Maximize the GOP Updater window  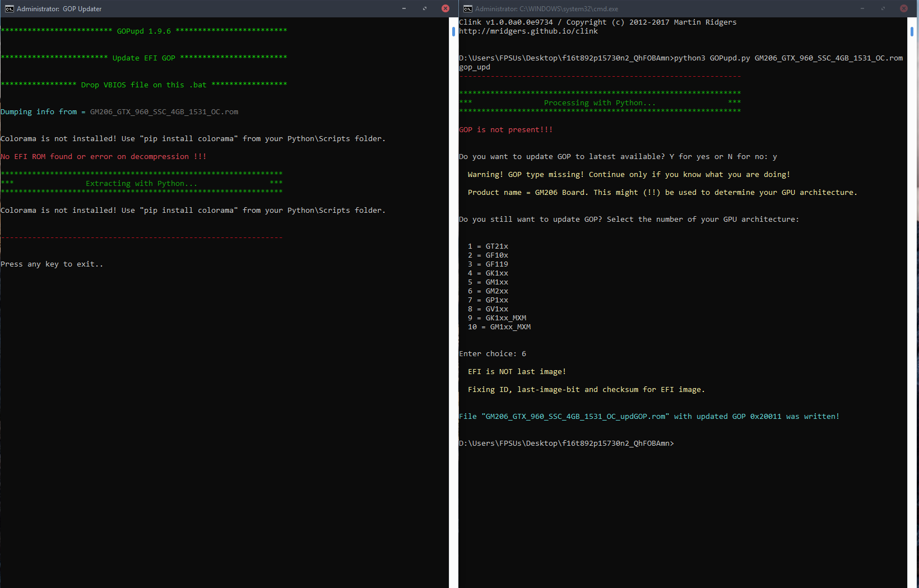425,8
